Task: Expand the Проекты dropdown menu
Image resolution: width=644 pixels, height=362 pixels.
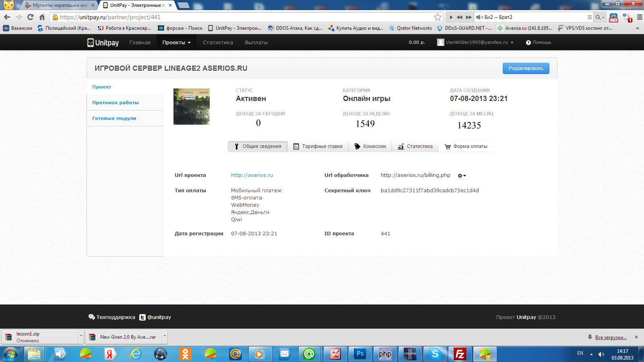Action: coord(176,42)
